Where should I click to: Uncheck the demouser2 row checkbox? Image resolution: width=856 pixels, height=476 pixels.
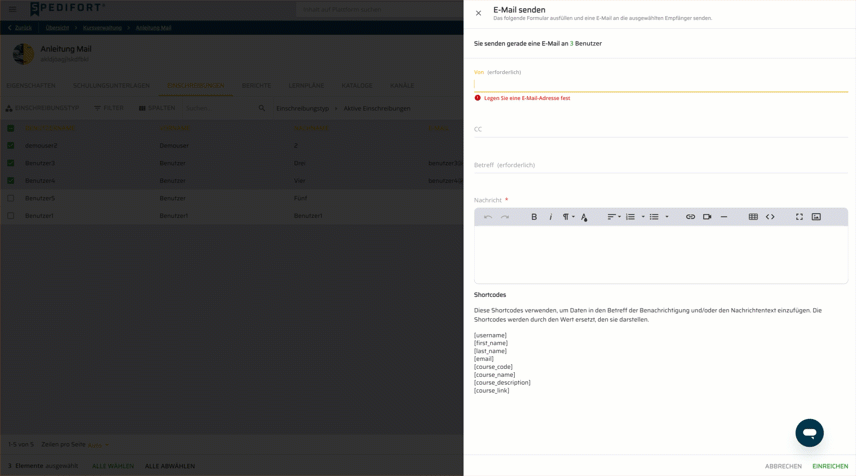click(x=10, y=146)
